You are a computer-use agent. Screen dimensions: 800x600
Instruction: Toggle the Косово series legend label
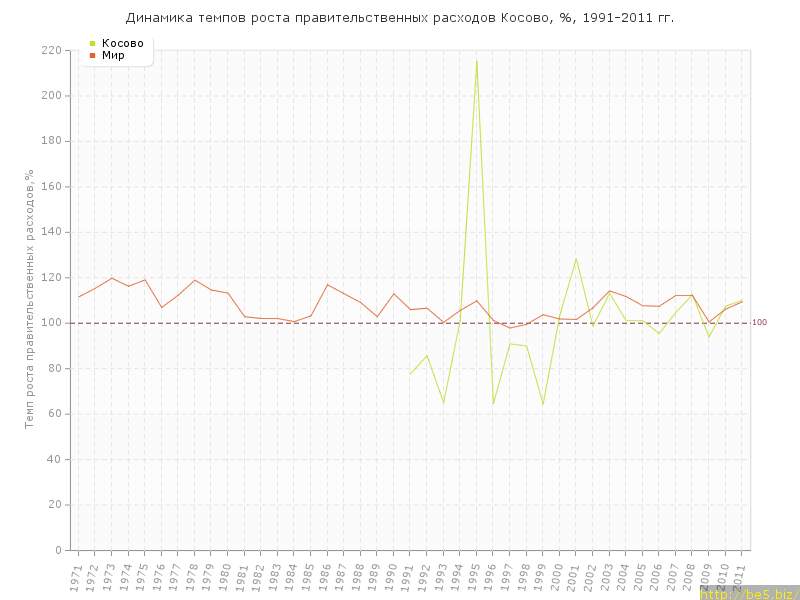pyautogui.click(x=122, y=43)
